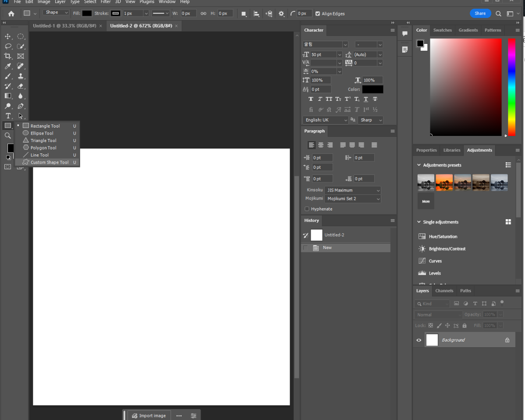Select the Move tool
This screenshot has width=525, height=420.
point(8,36)
